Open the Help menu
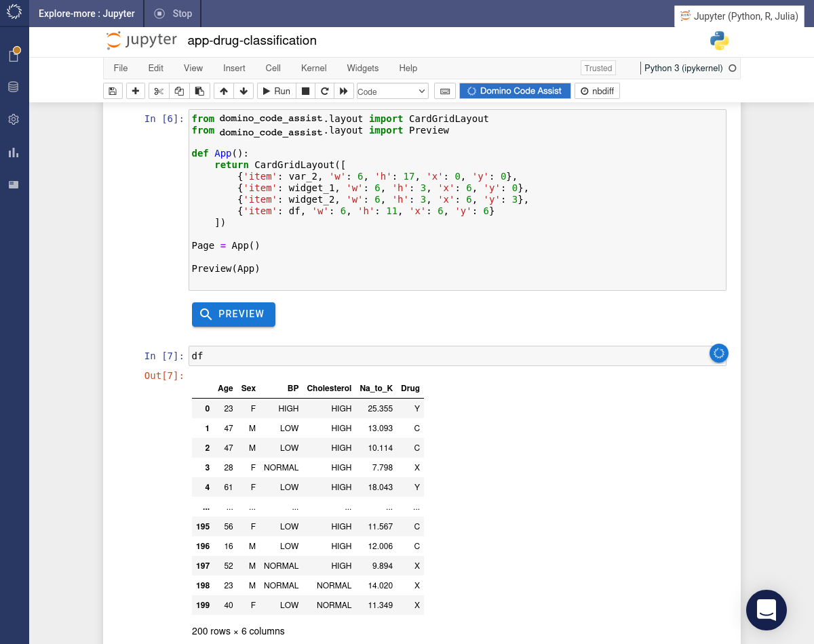Image resolution: width=814 pixels, height=644 pixels. (x=408, y=68)
